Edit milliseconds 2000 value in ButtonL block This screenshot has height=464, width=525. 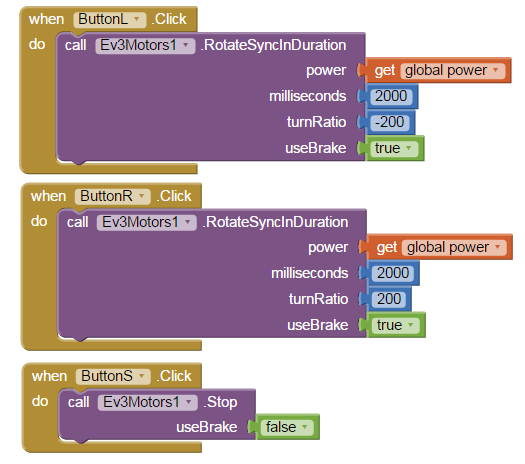[x=391, y=96]
